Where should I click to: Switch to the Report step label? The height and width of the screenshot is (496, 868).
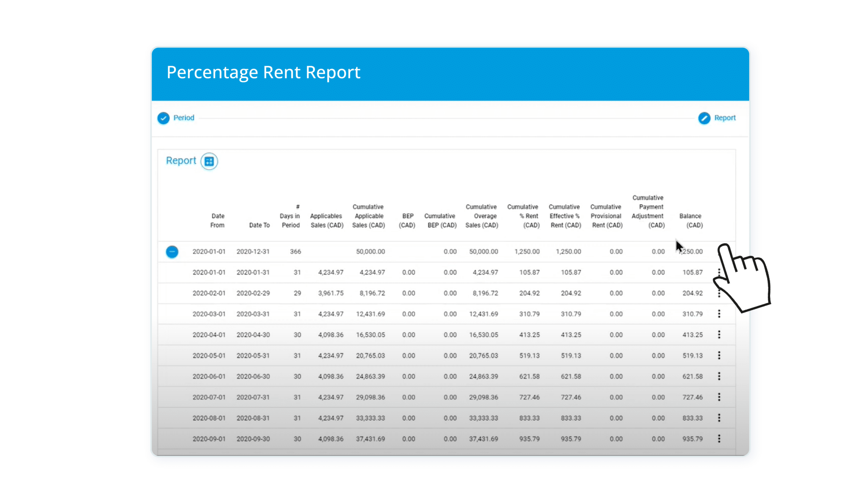pyautogui.click(x=725, y=118)
